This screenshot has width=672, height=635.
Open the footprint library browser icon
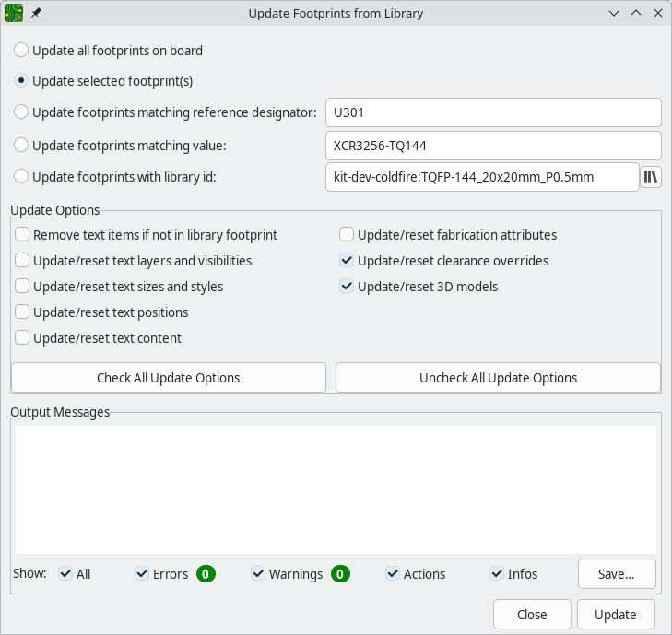pyautogui.click(x=651, y=176)
